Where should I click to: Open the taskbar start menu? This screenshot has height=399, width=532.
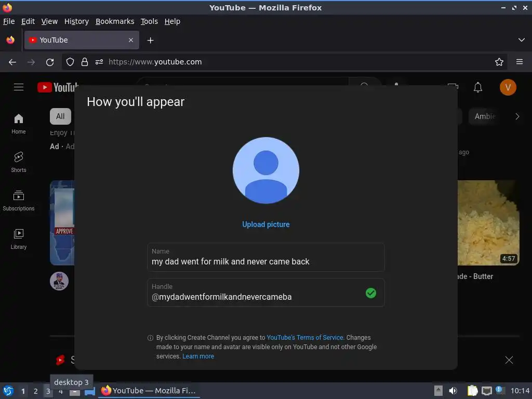pos(8,391)
